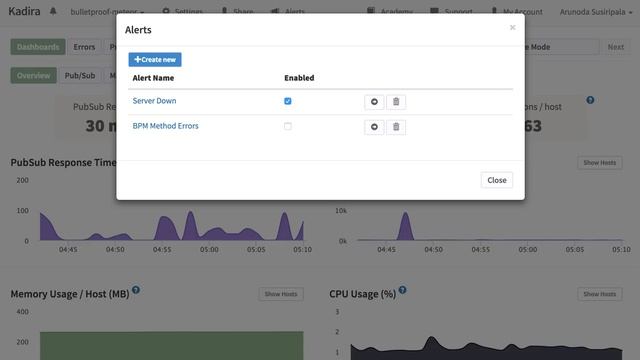Disable the Server Down alert checkbox
The image size is (640, 360).
pos(288,101)
